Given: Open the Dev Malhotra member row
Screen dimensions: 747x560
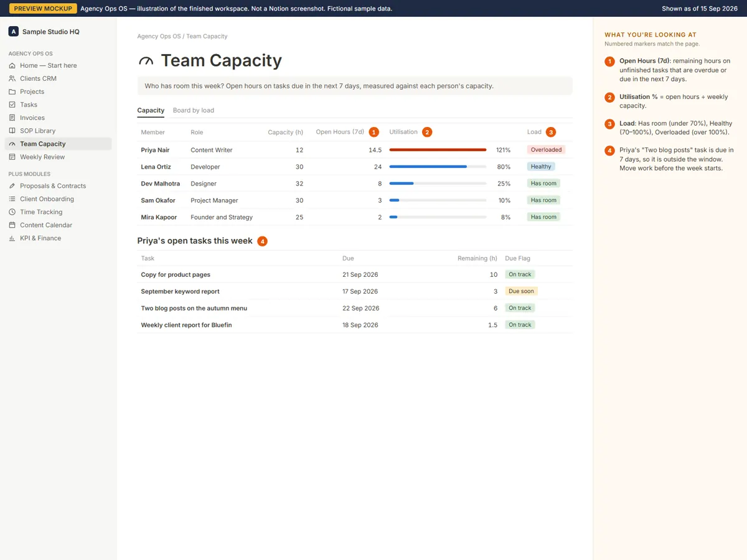Looking at the screenshot, I should [355, 184].
